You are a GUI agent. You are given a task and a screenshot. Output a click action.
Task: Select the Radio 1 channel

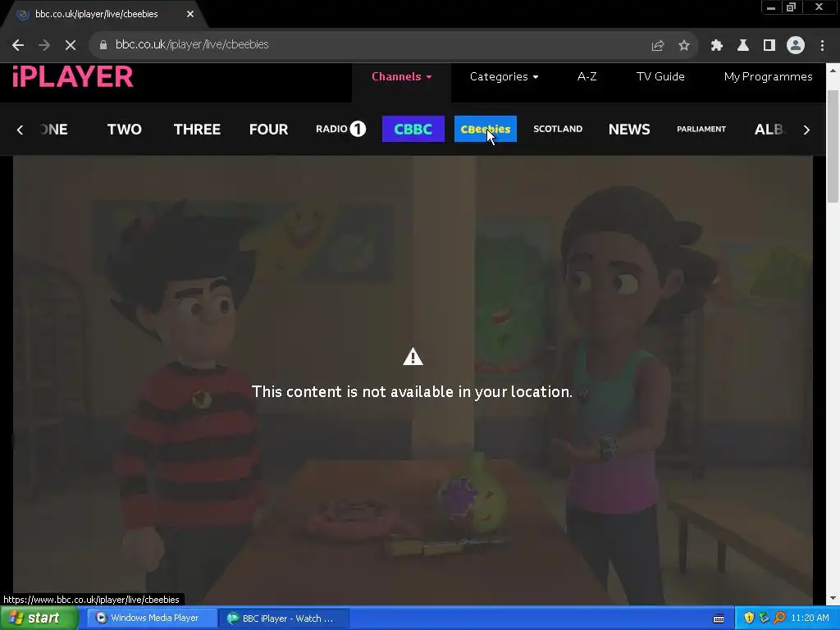340,129
